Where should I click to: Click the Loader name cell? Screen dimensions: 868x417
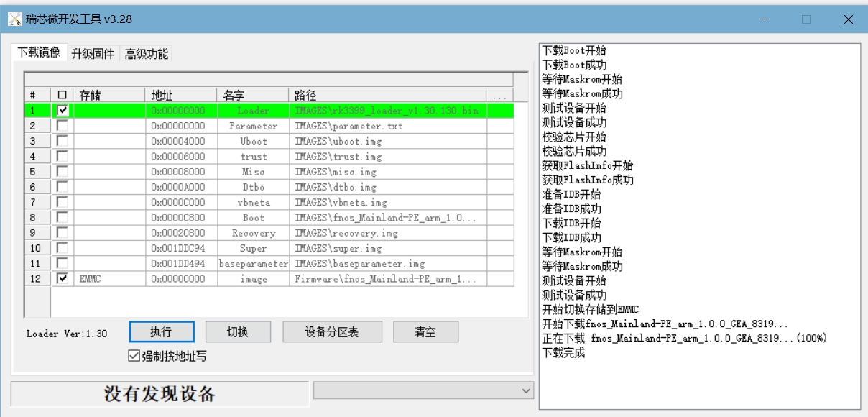tap(253, 111)
